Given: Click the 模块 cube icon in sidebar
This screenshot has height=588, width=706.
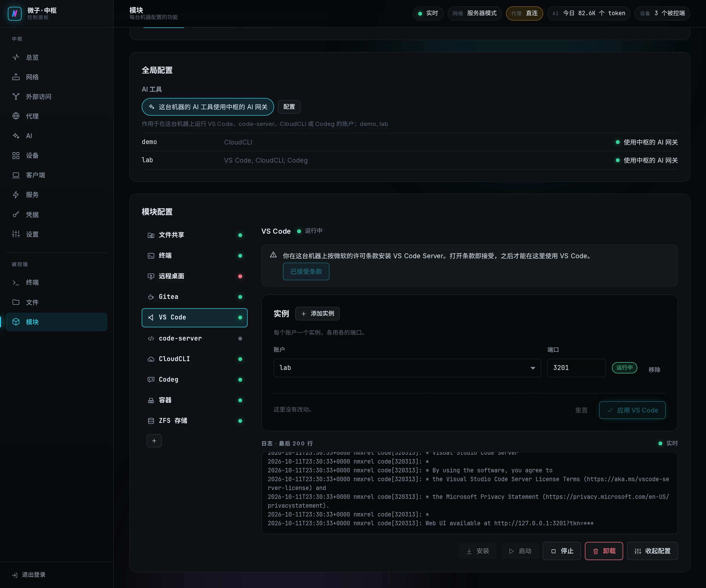Looking at the screenshot, I should [16, 322].
